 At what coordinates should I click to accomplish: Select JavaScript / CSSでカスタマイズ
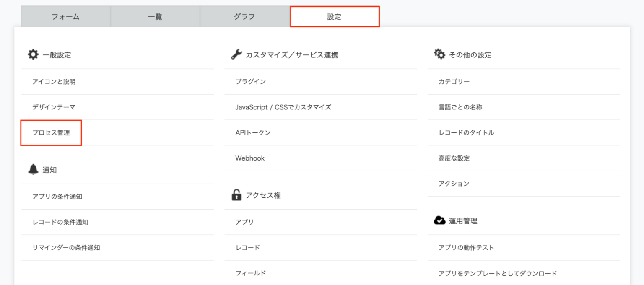[283, 107]
